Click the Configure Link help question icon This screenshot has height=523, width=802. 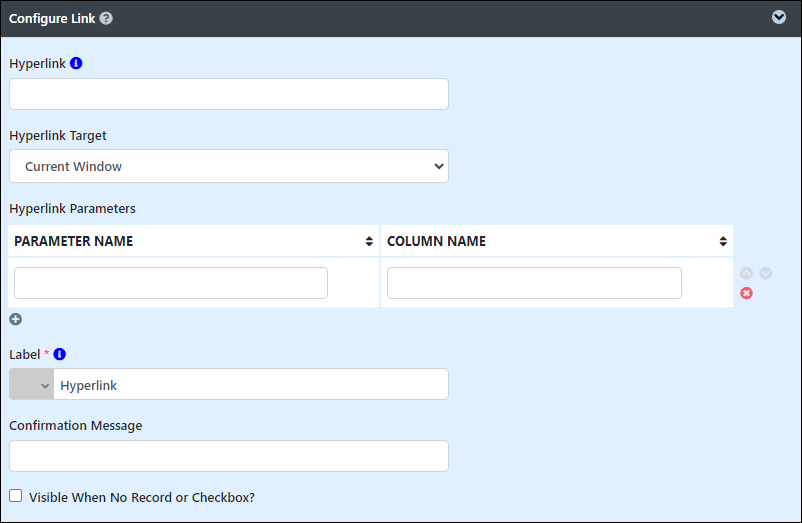point(106,18)
